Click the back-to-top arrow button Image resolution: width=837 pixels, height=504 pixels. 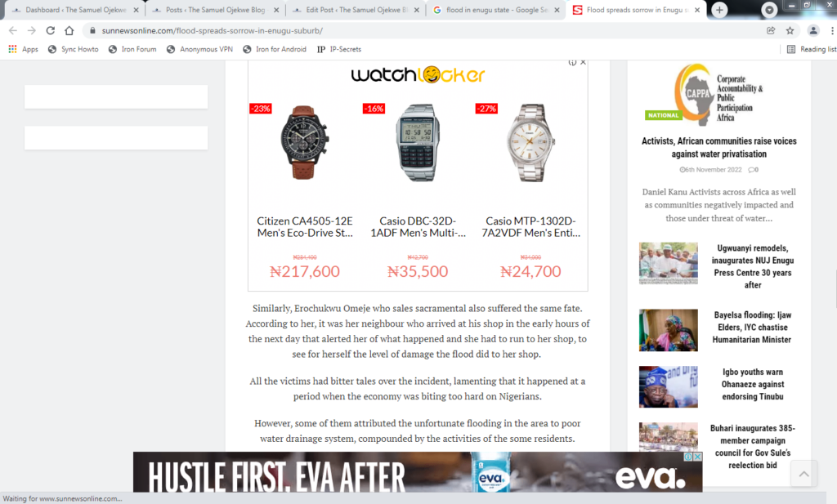pyautogui.click(x=804, y=473)
